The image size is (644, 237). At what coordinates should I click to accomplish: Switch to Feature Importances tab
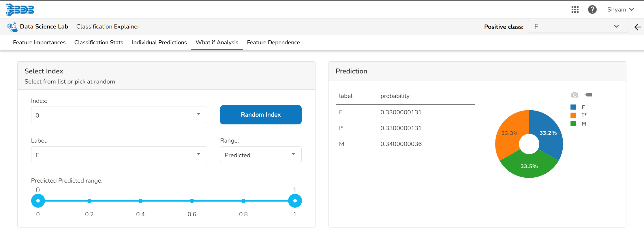coord(39,43)
